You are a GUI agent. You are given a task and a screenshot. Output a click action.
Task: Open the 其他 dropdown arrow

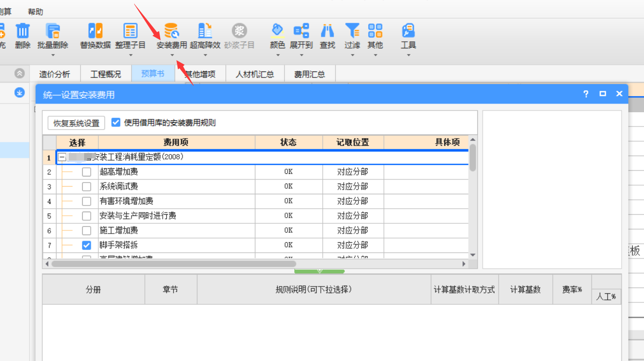click(375, 55)
